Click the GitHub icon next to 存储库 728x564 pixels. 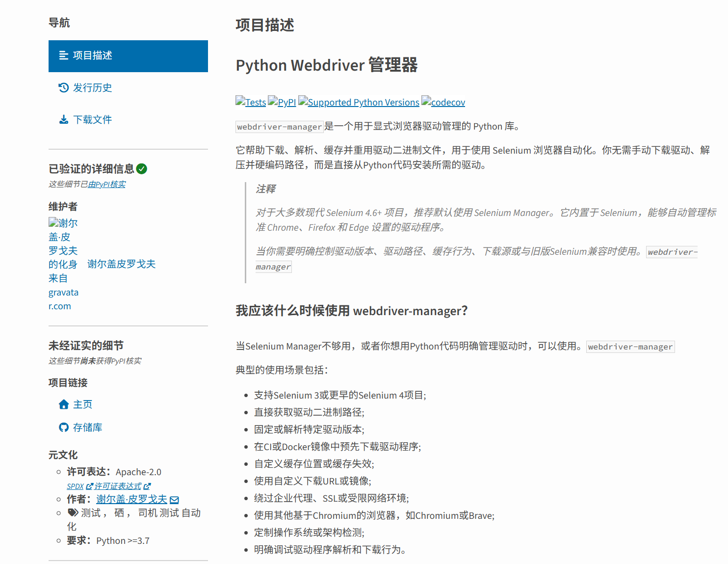tap(64, 428)
